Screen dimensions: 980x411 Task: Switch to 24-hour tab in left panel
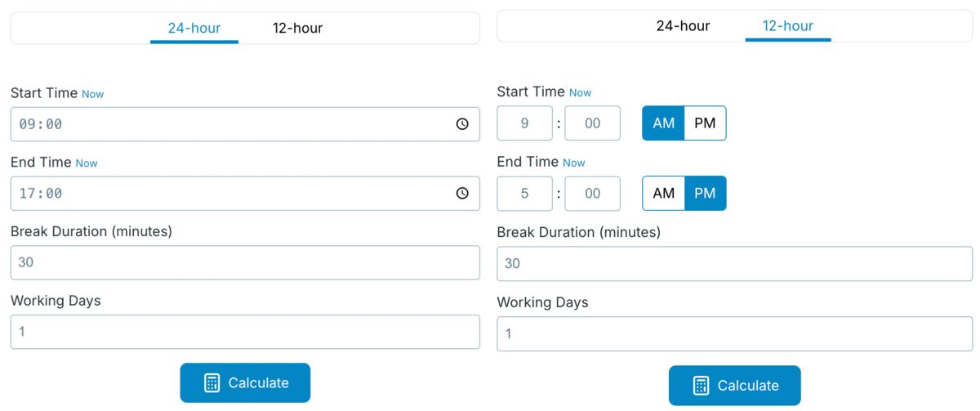pos(194,28)
